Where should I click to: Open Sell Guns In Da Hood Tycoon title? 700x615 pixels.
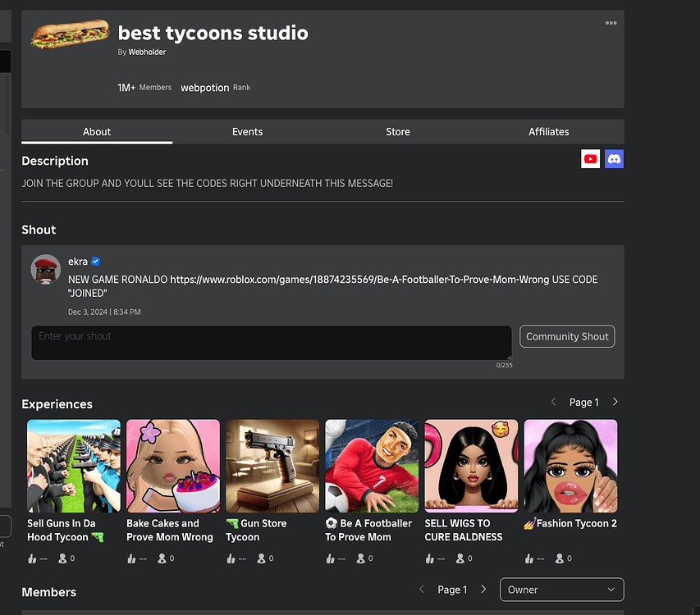pos(65,530)
